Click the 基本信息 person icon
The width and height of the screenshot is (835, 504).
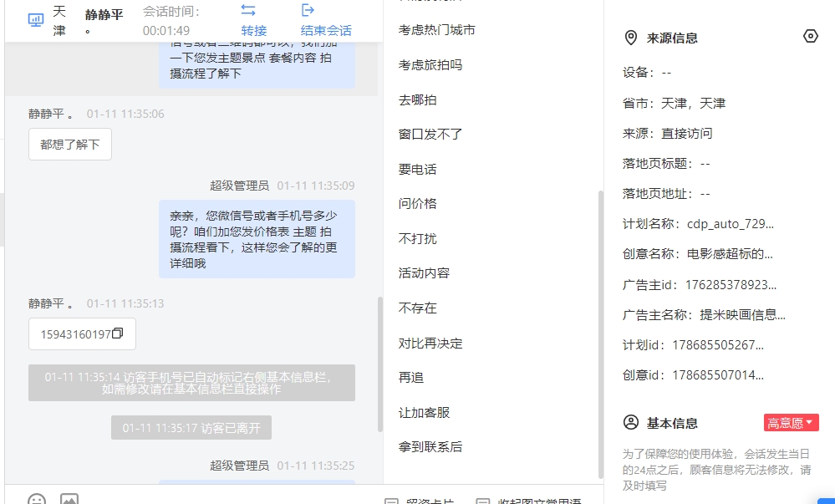tap(630, 422)
